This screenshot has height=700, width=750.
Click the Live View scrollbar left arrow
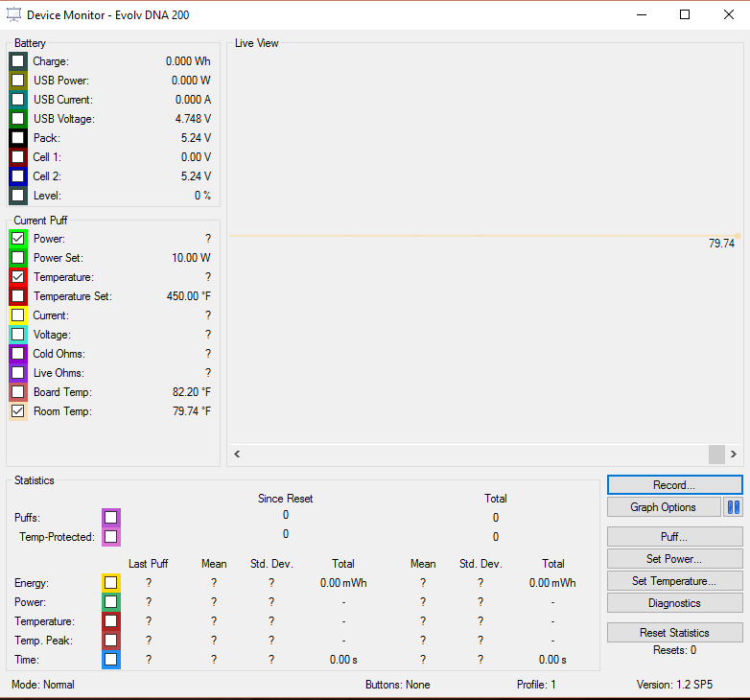pyautogui.click(x=238, y=455)
